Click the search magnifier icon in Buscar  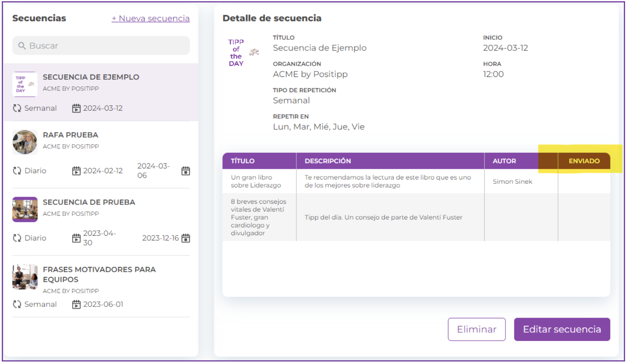click(x=22, y=46)
